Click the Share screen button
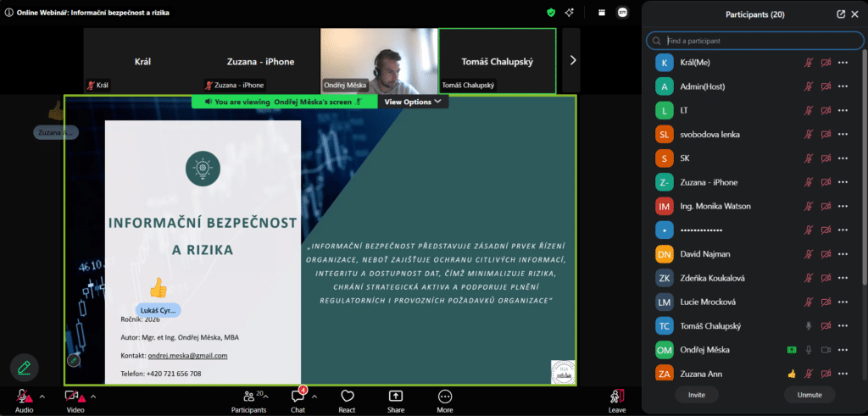Image resolution: width=868 pixels, height=416 pixels. click(x=396, y=401)
